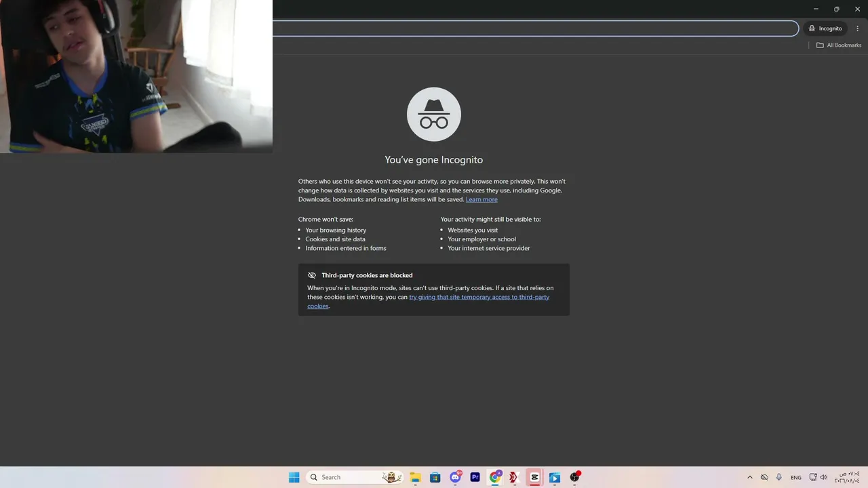Click the crossed-out cloud tray icon
The width and height of the screenshot is (868, 488).
(764, 477)
